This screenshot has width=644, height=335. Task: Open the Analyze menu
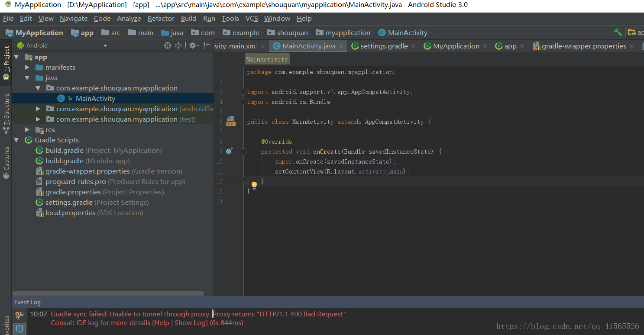[129, 18]
